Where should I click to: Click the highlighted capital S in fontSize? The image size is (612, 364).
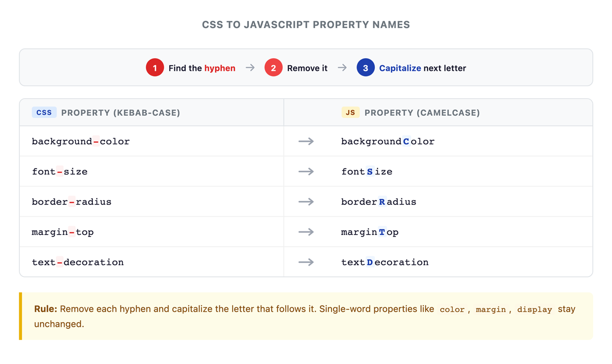point(370,171)
